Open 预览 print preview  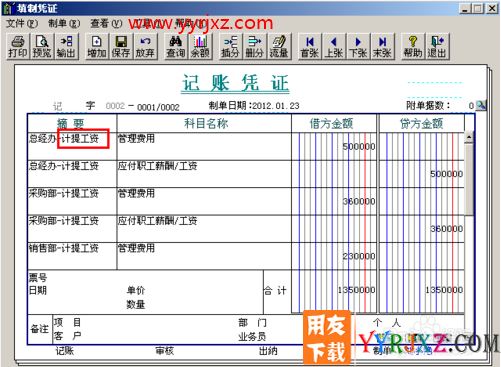coord(42,46)
